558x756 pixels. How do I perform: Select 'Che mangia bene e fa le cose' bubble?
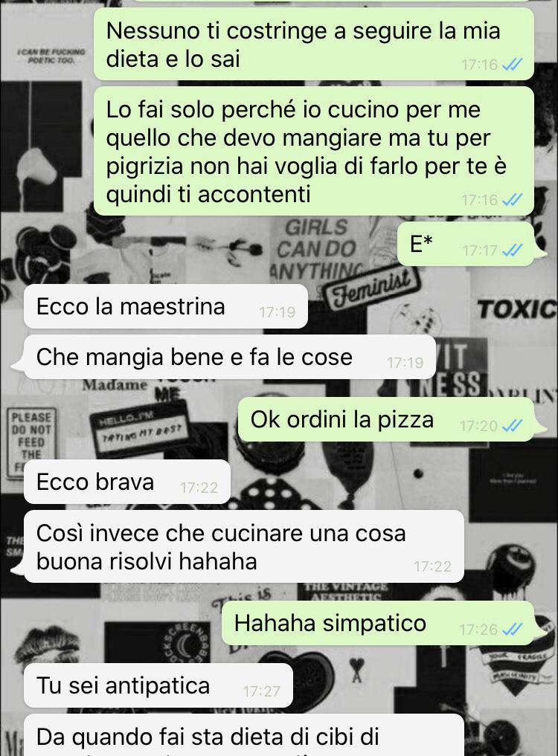pyautogui.click(x=230, y=358)
